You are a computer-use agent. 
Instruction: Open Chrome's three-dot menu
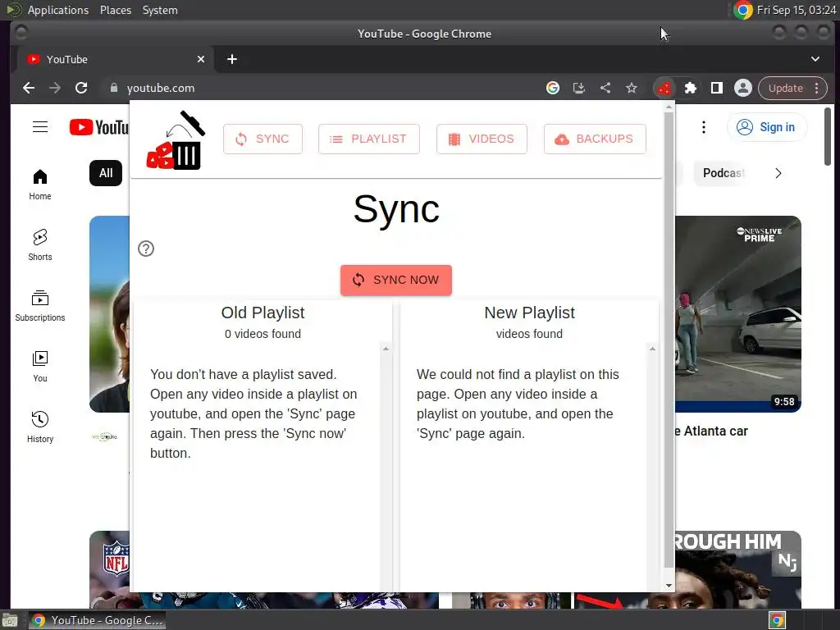tap(817, 88)
